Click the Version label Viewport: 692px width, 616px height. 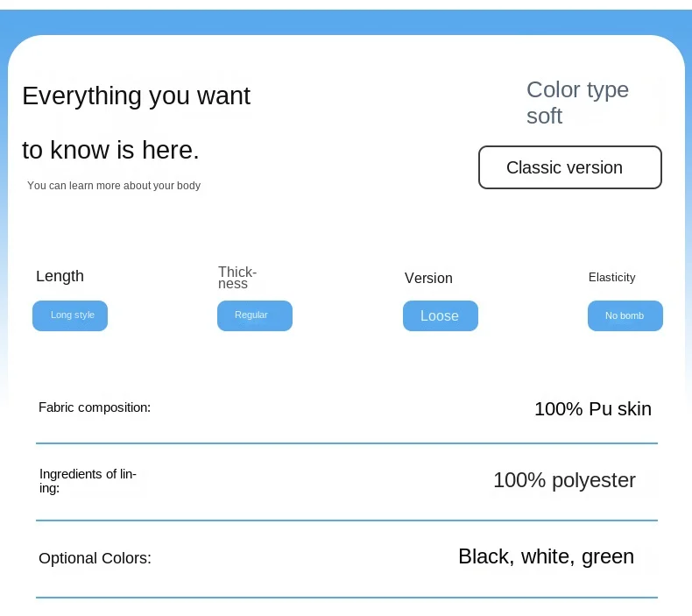[428, 278]
